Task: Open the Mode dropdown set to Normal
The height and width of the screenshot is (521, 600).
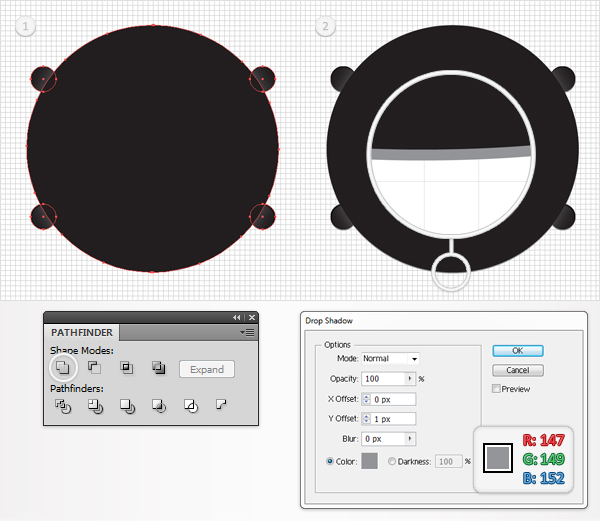Action: (x=390, y=358)
